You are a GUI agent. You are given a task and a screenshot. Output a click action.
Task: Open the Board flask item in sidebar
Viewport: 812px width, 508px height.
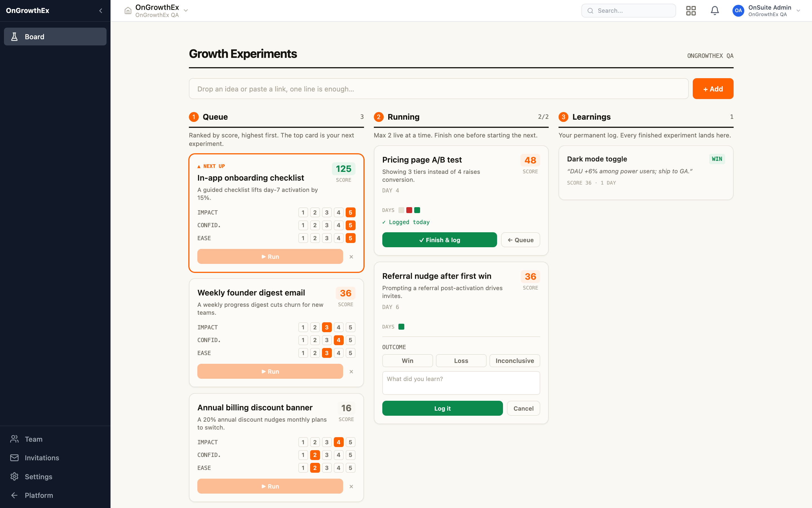(55, 37)
